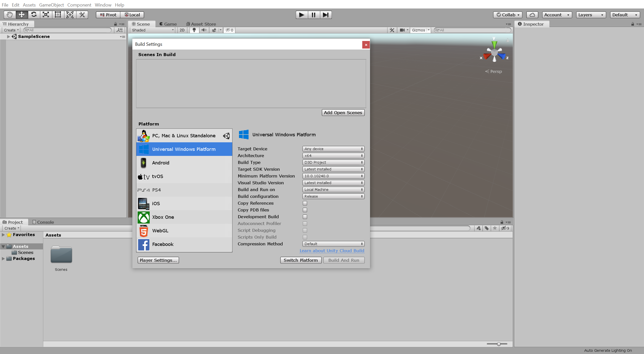
Task: Switch to the Asset Store tab
Action: (x=201, y=24)
